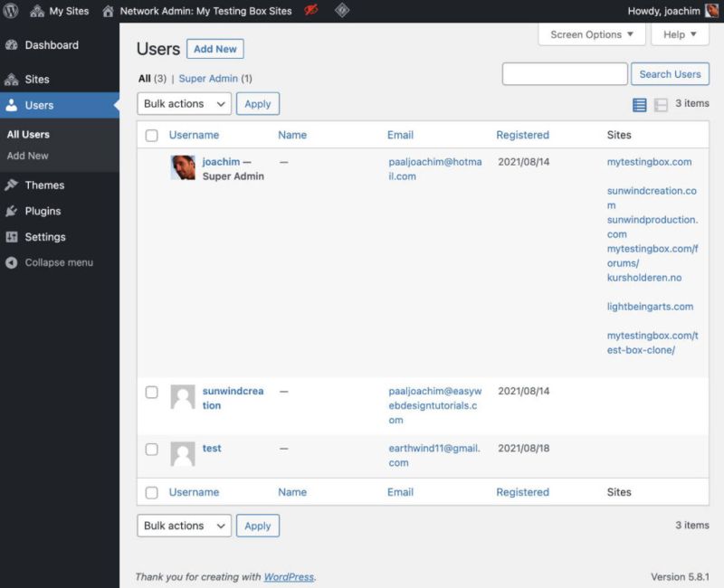This screenshot has height=588, width=724.
Task: Check the select-all users checkbox
Action: pos(151,134)
